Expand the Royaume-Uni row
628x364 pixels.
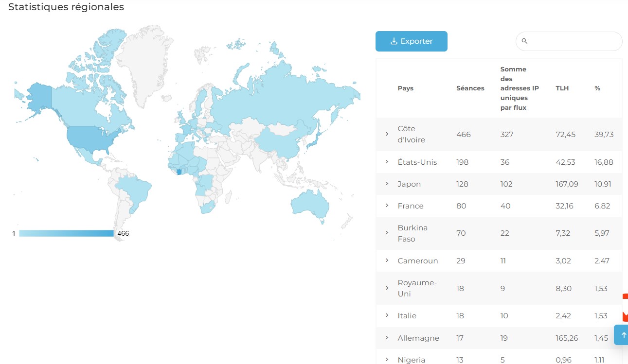(x=387, y=288)
